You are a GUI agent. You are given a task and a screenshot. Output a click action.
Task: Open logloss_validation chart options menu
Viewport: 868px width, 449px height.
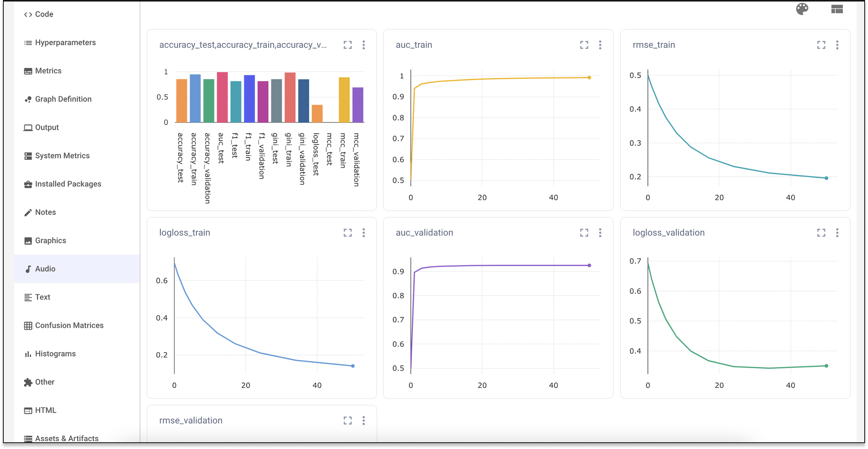[x=837, y=233]
